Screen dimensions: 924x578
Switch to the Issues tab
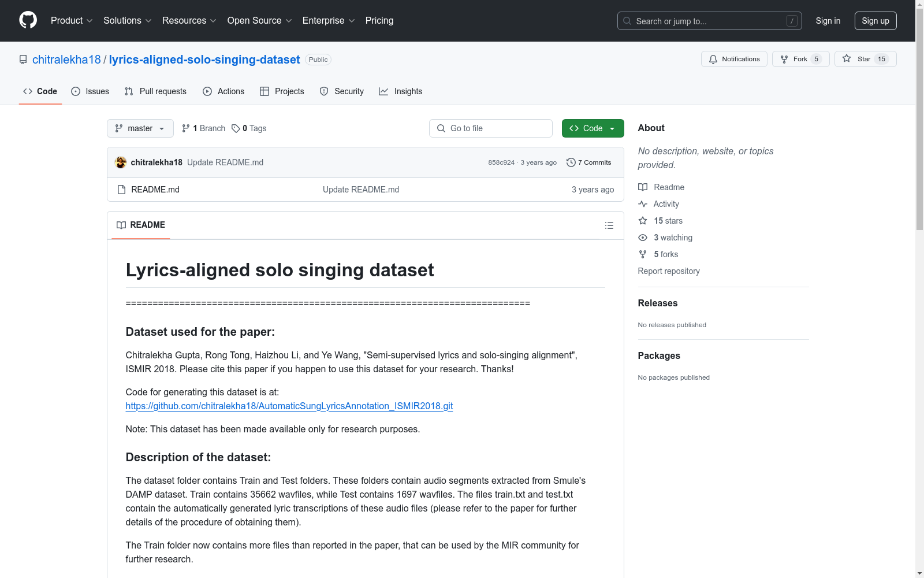[90, 91]
